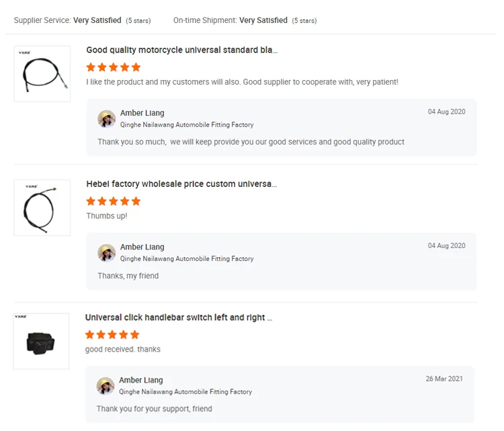Click the Supplier Service 'Very Satisfied' rating
504x431 pixels.
click(97, 21)
